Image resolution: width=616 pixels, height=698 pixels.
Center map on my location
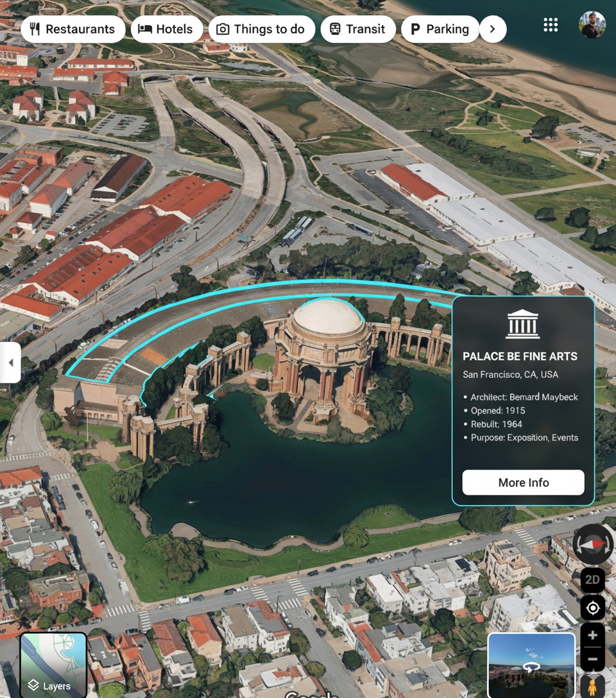pyautogui.click(x=593, y=608)
